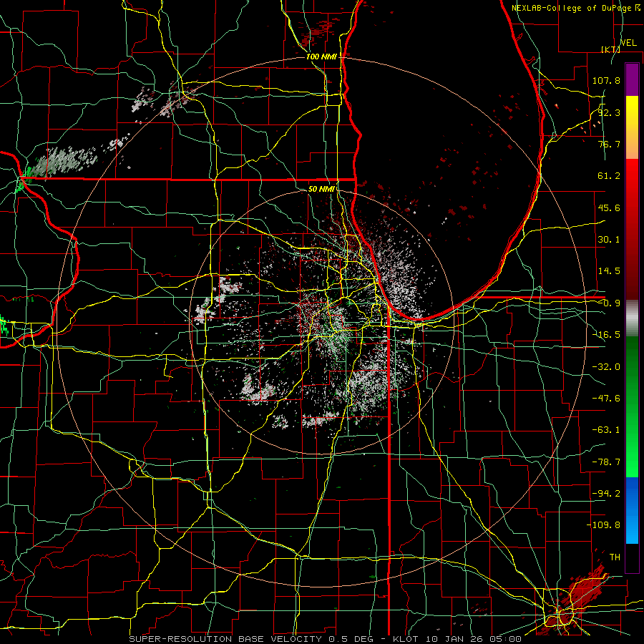Click the 76.7 value on velocity scale
Image resolution: width=644 pixels, height=644 pixels.
[609, 144]
